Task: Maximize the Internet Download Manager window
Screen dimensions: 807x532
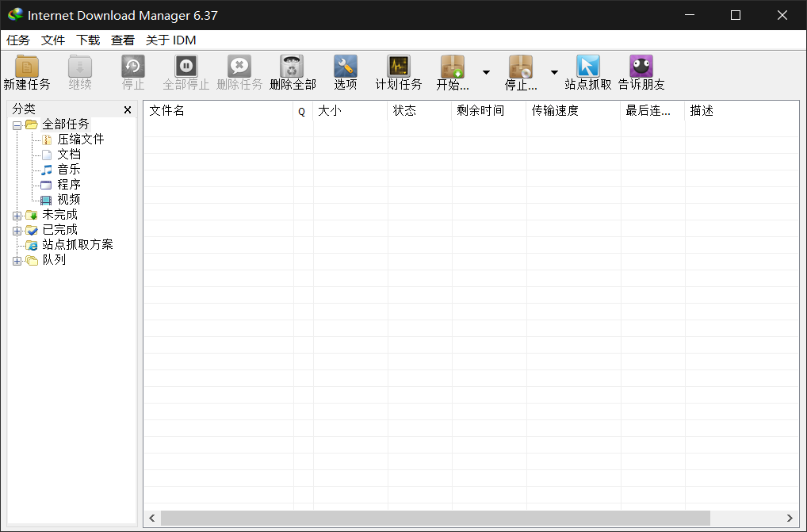Action: coord(736,15)
